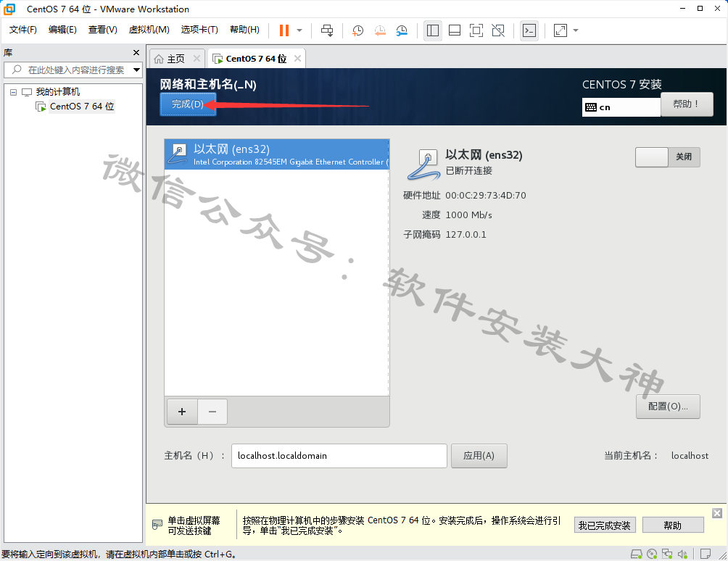Click the hardware address 00:0C:29:73:4D:70

coord(486,196)
